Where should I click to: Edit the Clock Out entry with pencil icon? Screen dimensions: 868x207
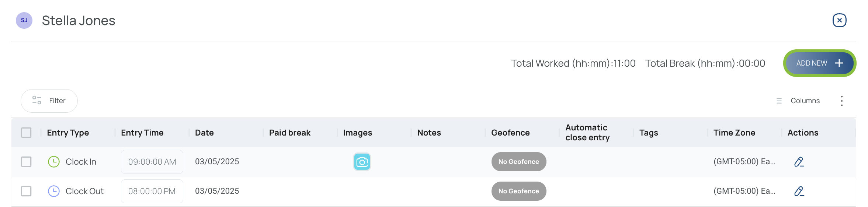click(799, 191)
